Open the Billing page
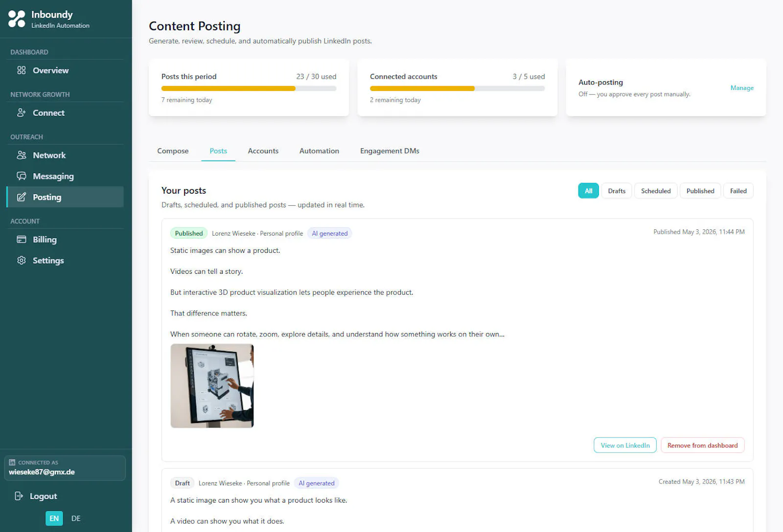 tap(65, 240)
